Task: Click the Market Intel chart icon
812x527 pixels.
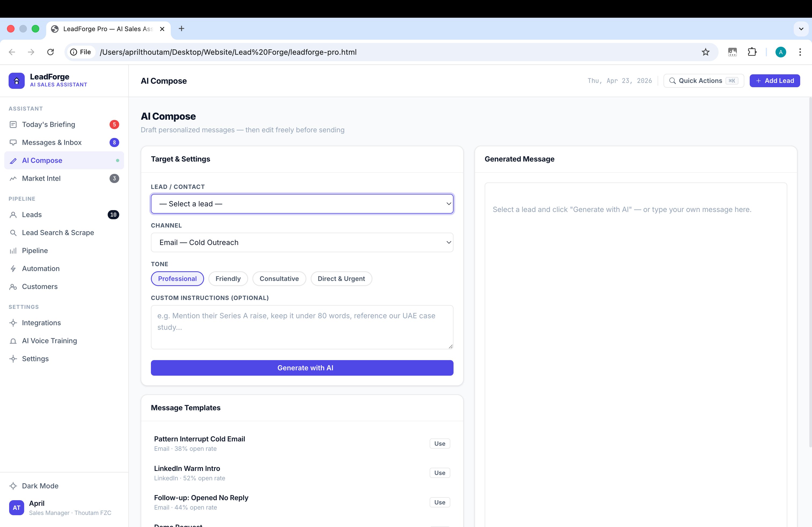Action: click(13, 178)
